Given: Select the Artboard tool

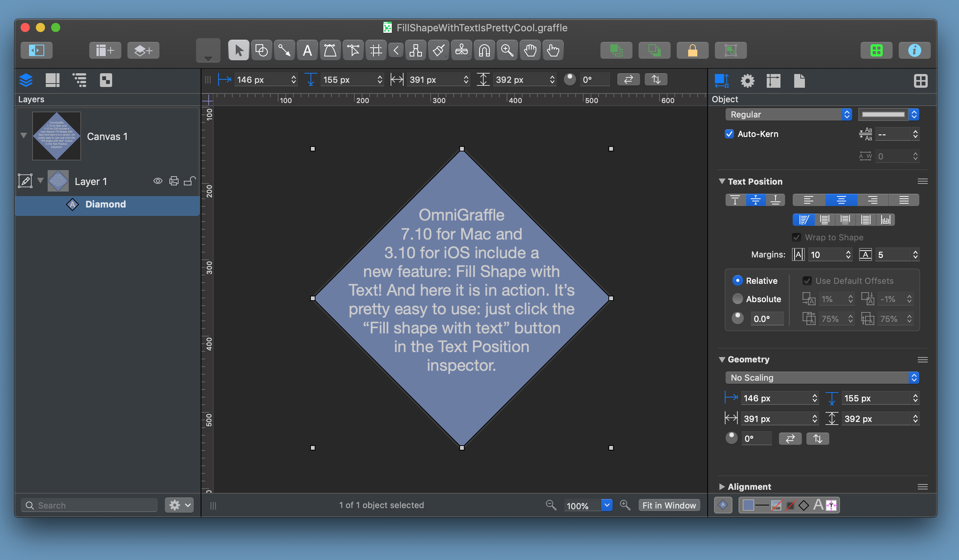Looking at the screenshot, I should click(376, 50).
